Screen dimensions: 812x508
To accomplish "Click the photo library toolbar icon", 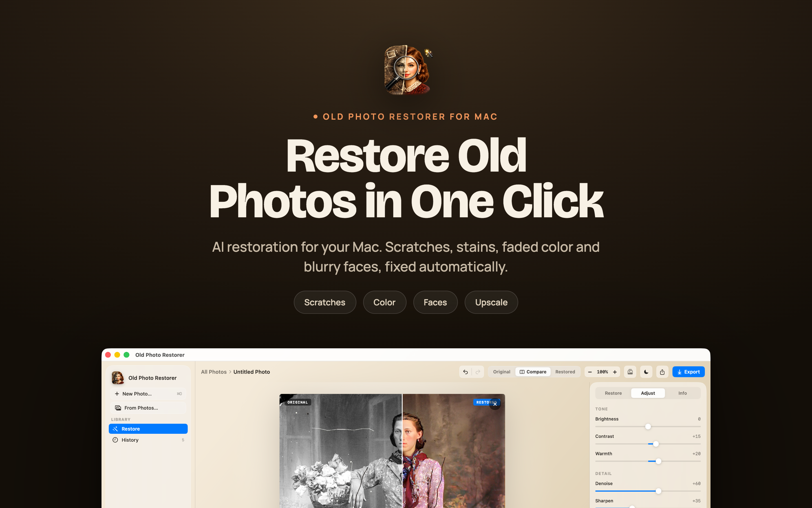I will [630, 372].
